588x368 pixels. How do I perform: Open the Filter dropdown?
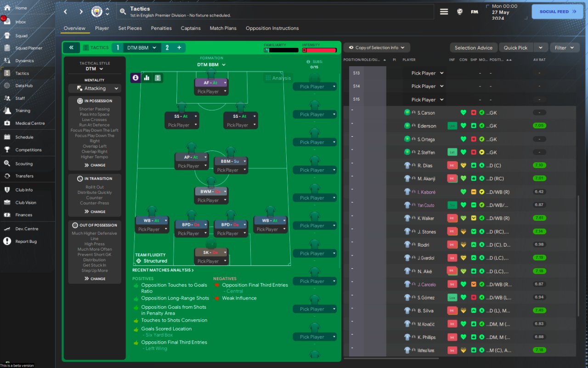565,47
